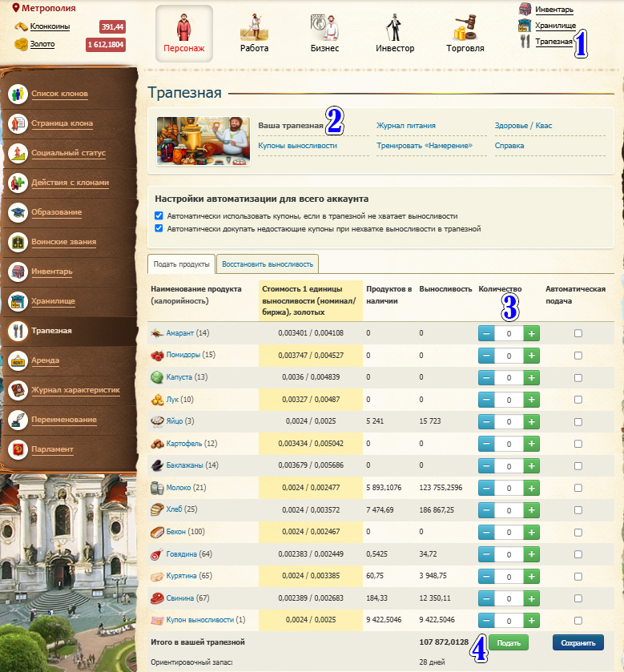This screenshot has height=672, width=624.
Task: Enable automatic serving for Молоко
Action: 578,488
